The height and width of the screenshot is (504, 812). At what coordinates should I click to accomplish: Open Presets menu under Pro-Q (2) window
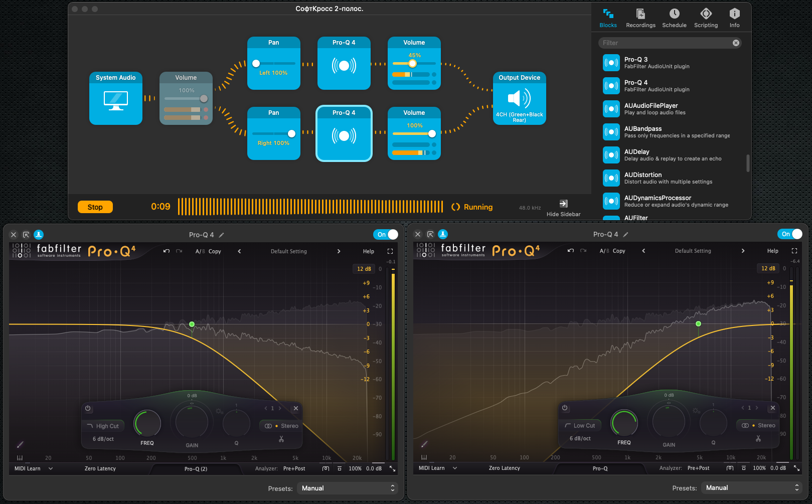[348, 488]
